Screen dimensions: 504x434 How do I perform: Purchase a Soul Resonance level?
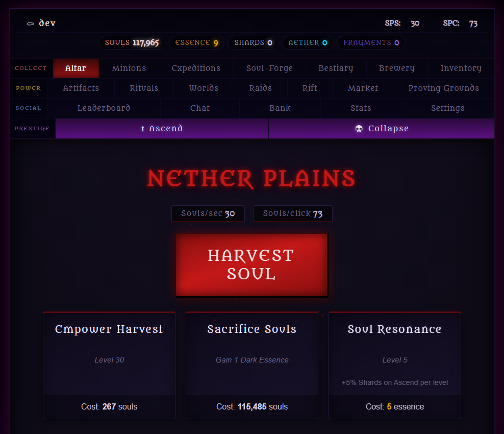point(394,366)
